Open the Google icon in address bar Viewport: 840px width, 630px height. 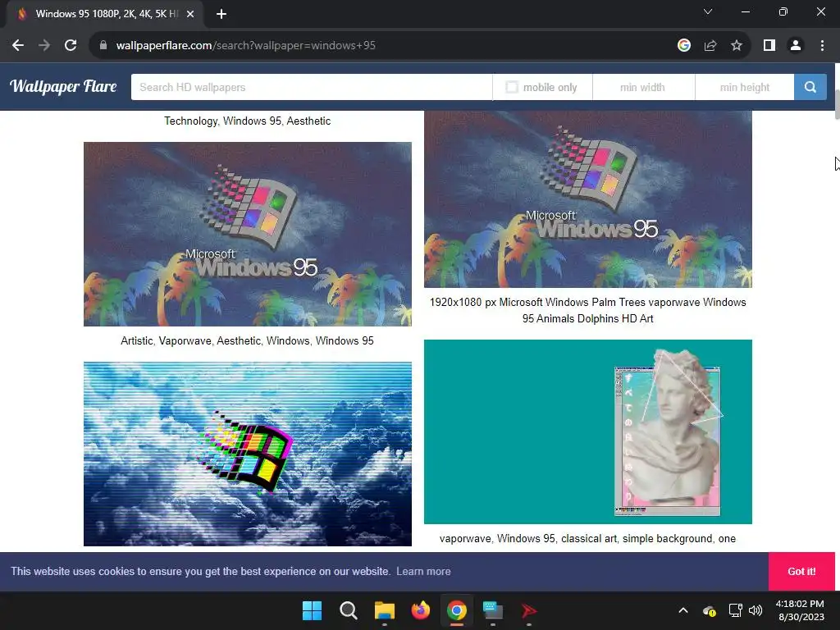[x=684, y=46]
